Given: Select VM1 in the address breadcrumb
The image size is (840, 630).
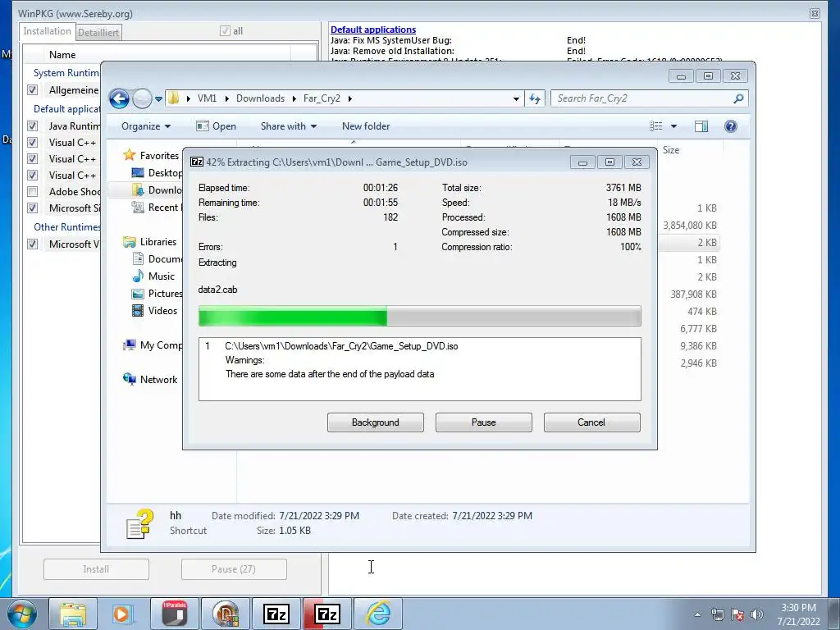Looking at the screenshot, I should [207, 98].
